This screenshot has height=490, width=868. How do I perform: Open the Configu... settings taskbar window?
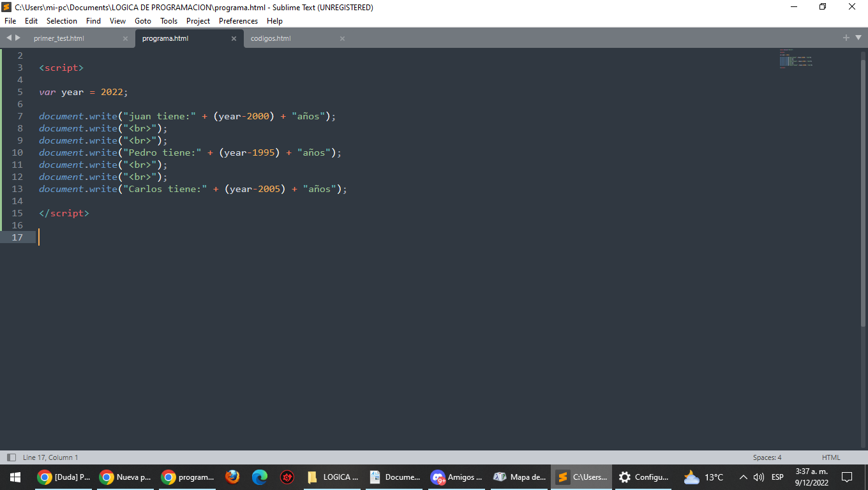coord(643,477)
